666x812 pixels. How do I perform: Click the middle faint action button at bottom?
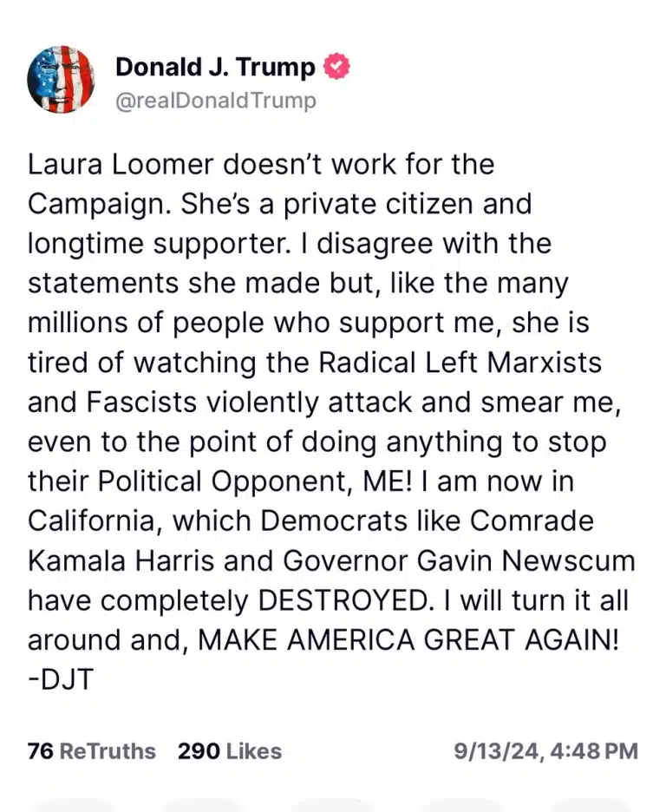pyautogui.click(x=334, y=805)
